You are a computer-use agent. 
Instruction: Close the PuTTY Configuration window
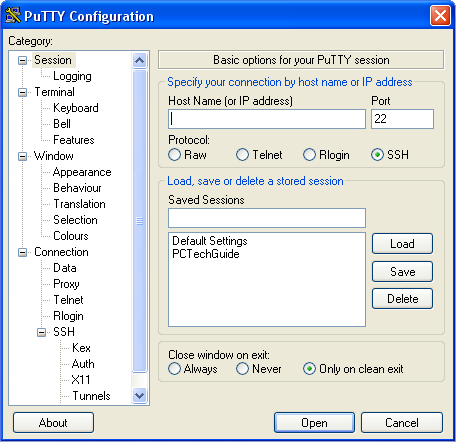[x=440, y=15]
